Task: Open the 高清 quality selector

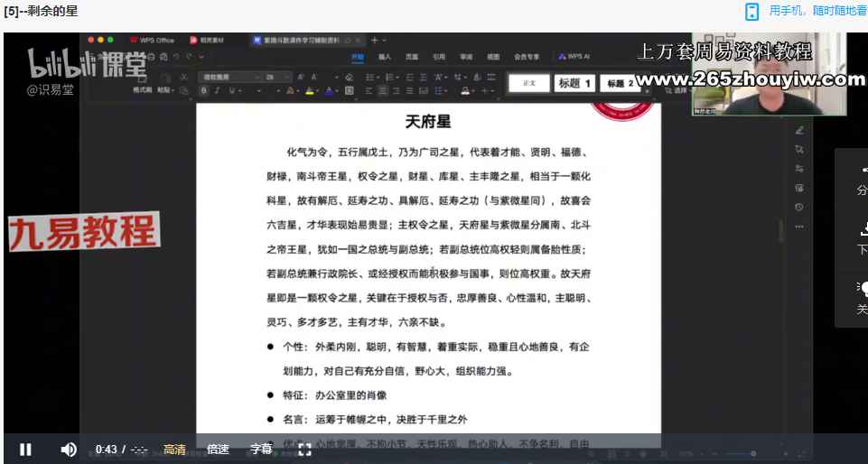Action: pos(174,450)
